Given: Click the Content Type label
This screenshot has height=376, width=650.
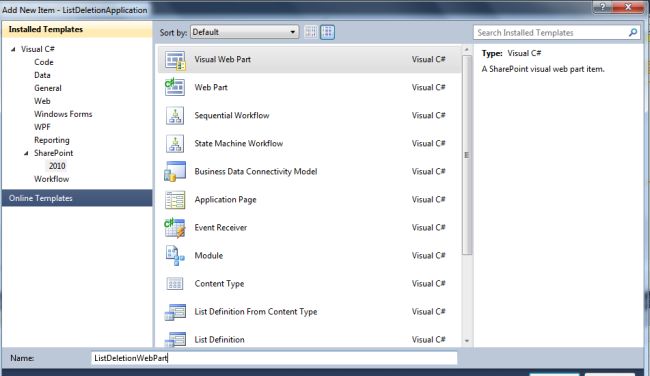Looking at the screenshot, I should pos(219,284).
